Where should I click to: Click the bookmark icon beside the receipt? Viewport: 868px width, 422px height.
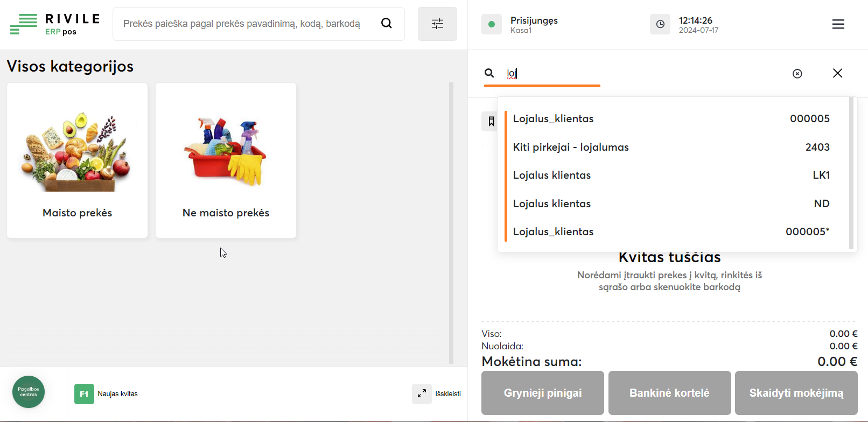(x=491, y=121)
